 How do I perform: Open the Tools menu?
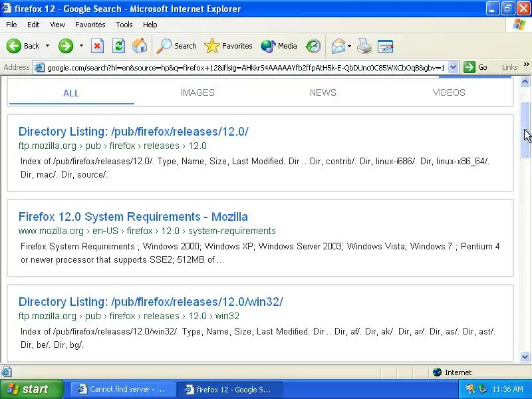[x=124, y=25]
